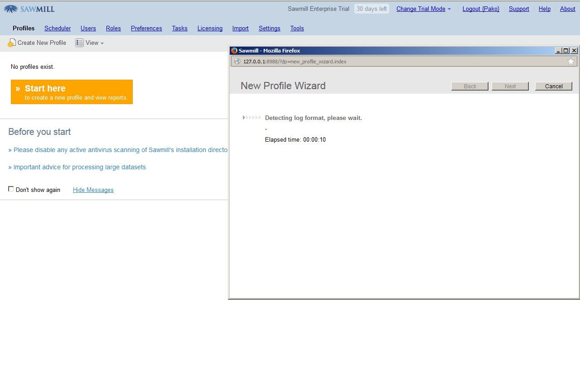
Task: Open the About link
Action: click(568, 9)
